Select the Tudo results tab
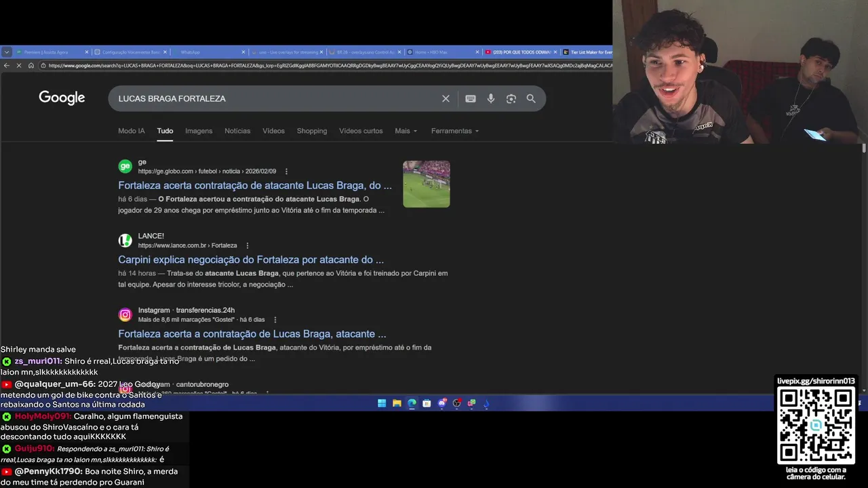Viewport: 868px width, 488px height. 165,131
